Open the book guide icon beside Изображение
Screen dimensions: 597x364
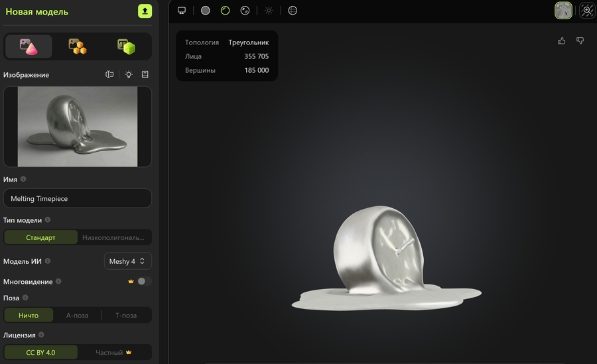(x=145, y=75)
